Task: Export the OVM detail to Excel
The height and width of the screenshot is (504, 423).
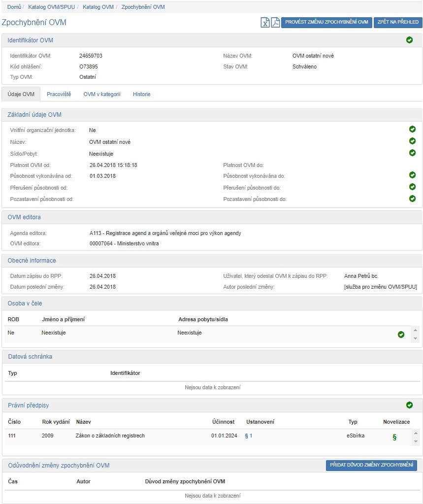Action: click(265, 23)
